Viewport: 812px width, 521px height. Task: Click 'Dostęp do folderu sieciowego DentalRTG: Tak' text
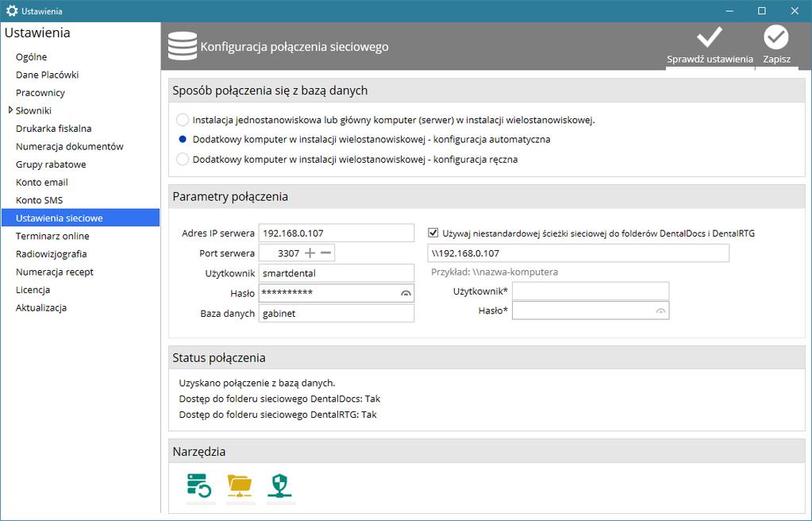click(278, 415)
